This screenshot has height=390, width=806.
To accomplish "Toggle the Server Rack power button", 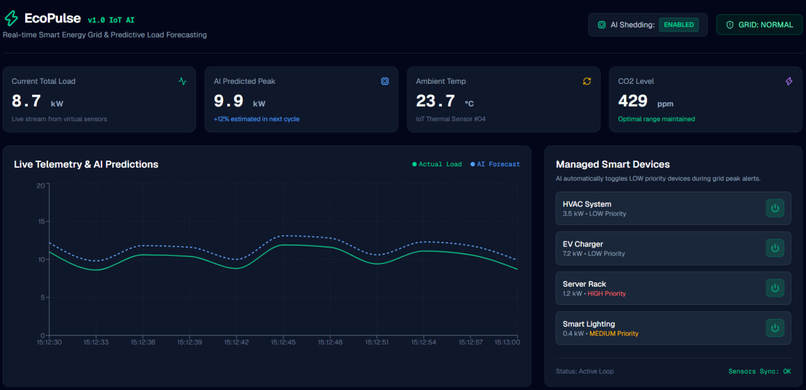I will click(775, 288).
